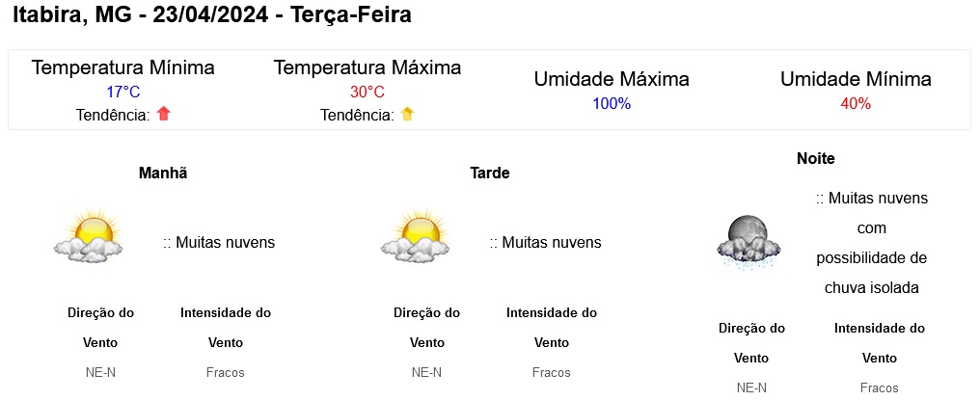
Task: Select the Itabira, MG date heading
Action: point(212,14)
